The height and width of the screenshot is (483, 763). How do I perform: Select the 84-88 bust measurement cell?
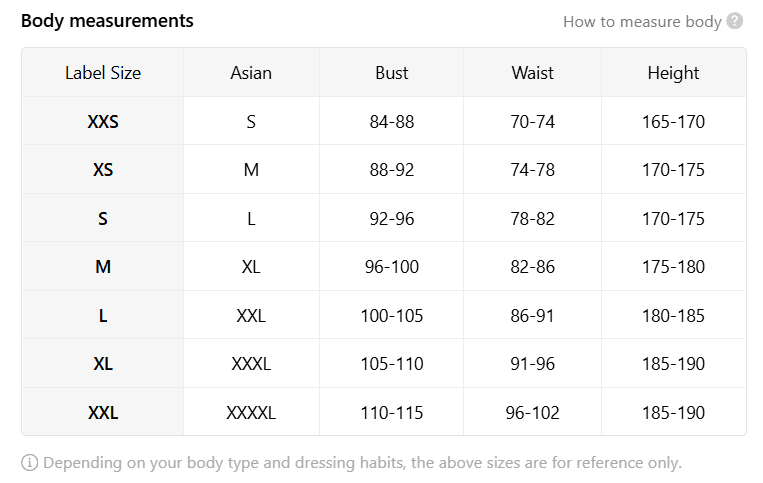coord(392,122)
